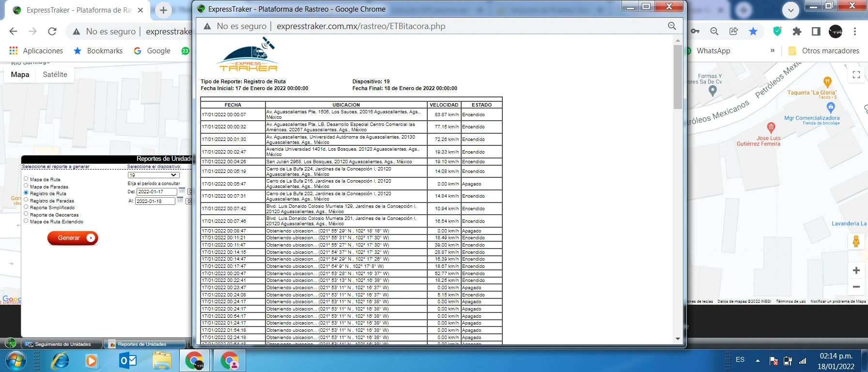Open Windows Media Player from taskbar
Viewport: 868px width, 372px height.
91,361
